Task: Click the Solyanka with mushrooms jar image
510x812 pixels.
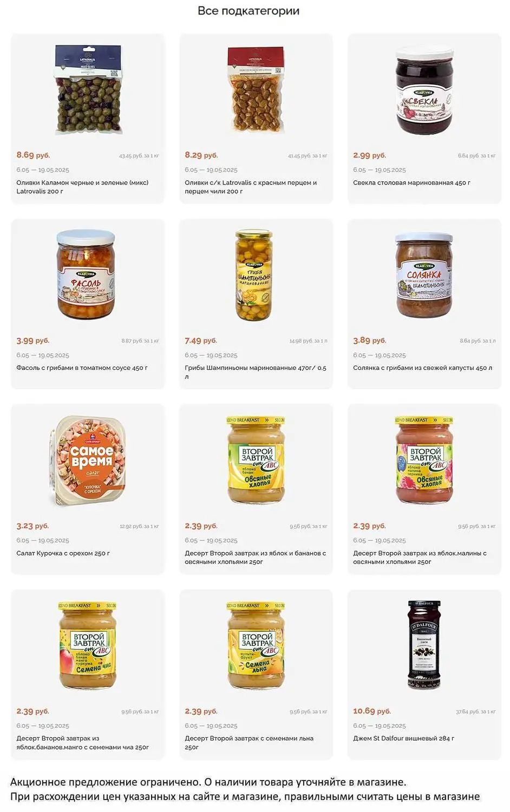Action: pyautogui.click(x=424, y=274)
